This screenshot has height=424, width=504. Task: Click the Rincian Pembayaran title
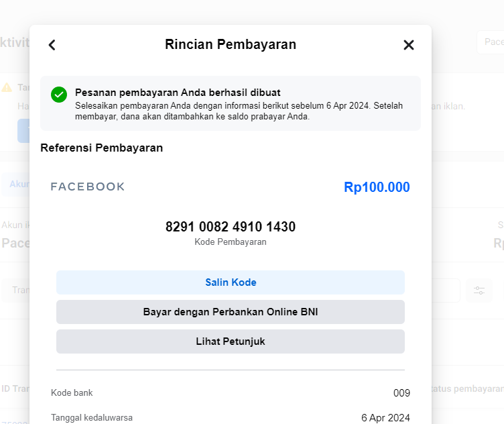231,45
